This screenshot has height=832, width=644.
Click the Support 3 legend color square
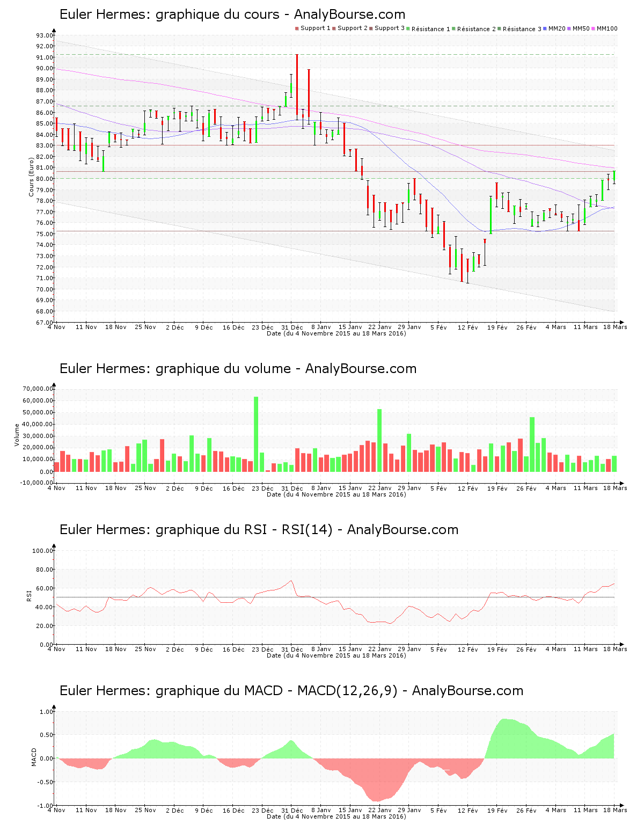point(371,28)
